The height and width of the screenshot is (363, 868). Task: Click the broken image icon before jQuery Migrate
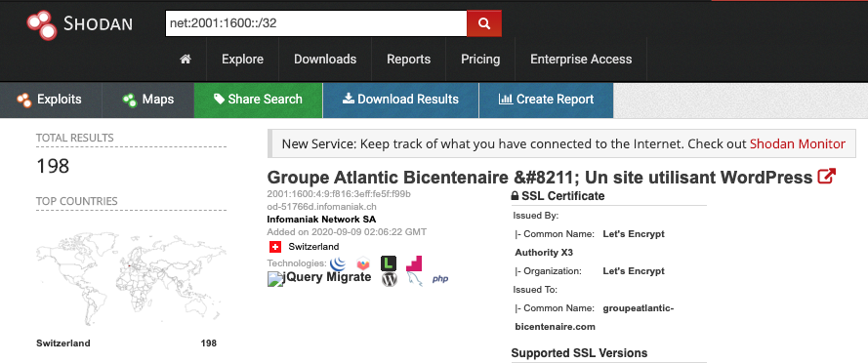275,279
